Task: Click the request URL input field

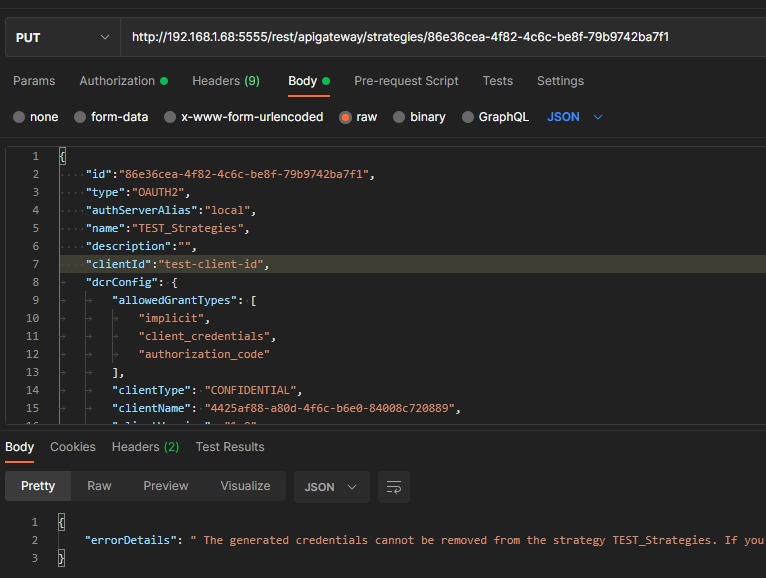Action: [x=440, y=37]
